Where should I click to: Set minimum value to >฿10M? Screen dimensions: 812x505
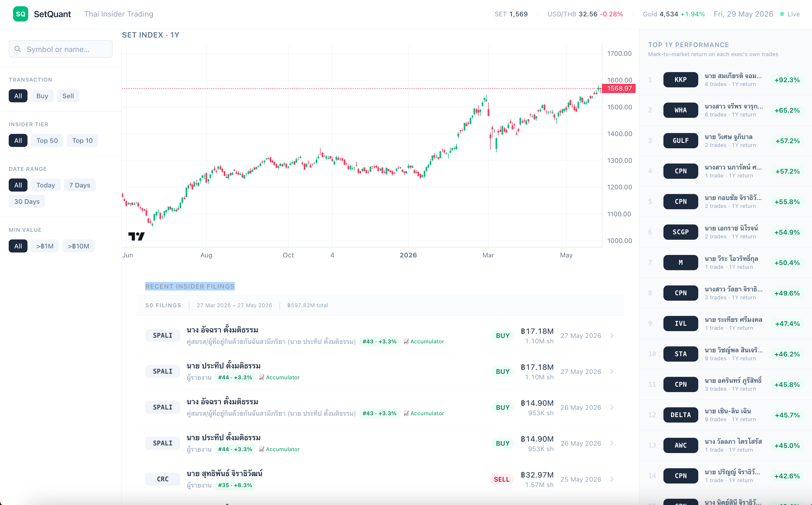coord(78,246)
